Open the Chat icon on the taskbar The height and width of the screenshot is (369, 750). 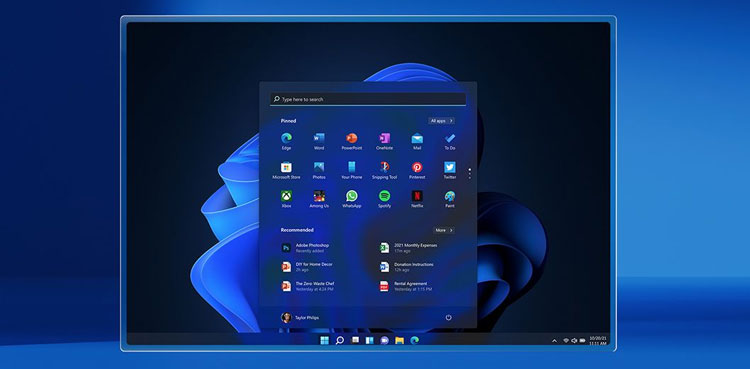384,340
